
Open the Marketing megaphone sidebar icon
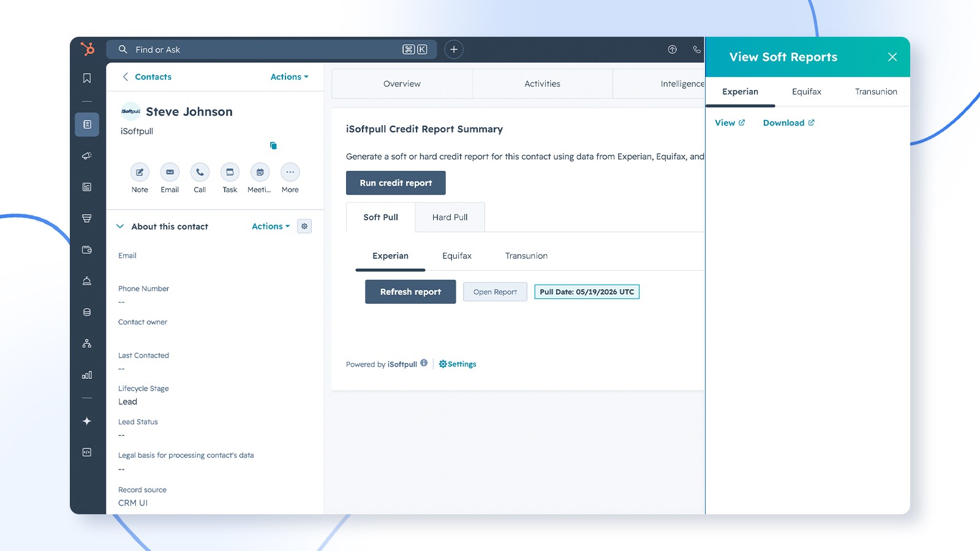pyautogui.click(x=87, y=156)
